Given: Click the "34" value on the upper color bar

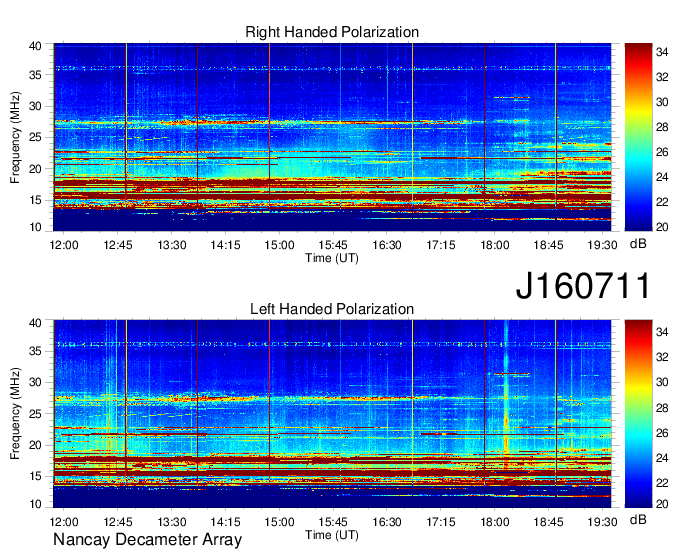Looking at the screenshot, I should point(662,52).
